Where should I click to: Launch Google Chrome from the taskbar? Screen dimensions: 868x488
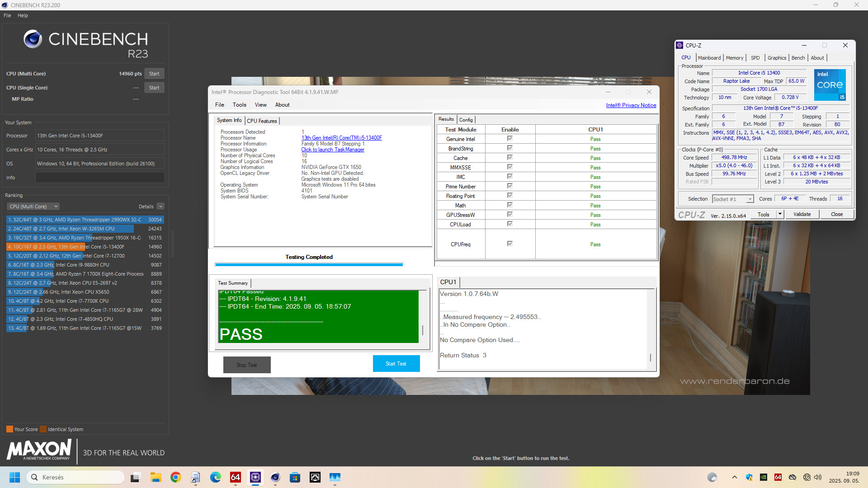click(x=176, y=477)
